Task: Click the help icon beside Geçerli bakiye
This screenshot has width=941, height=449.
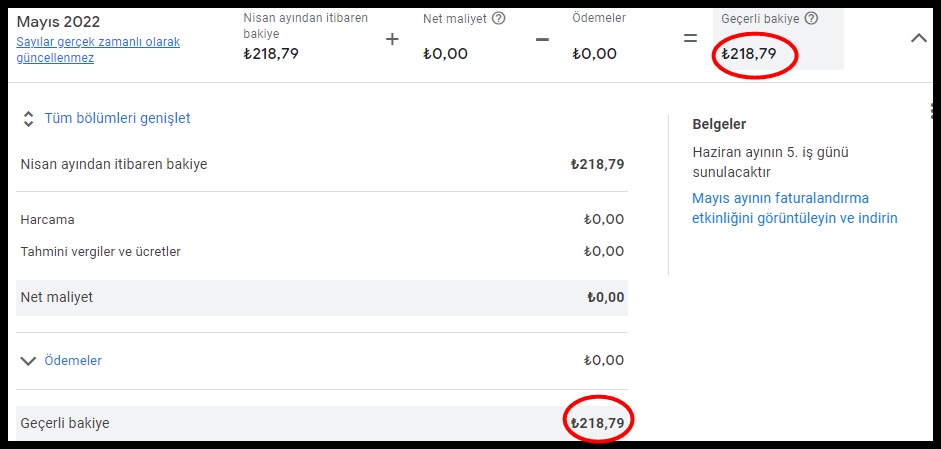Action: point(811,19)
